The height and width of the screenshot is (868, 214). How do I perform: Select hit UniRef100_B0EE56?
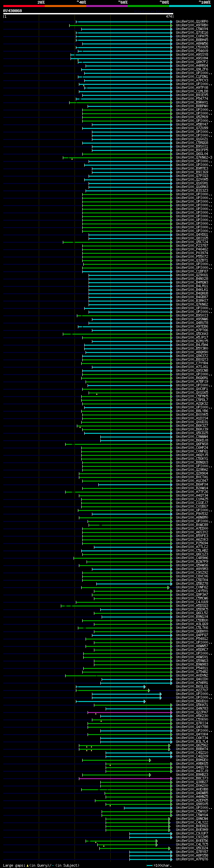192,841
